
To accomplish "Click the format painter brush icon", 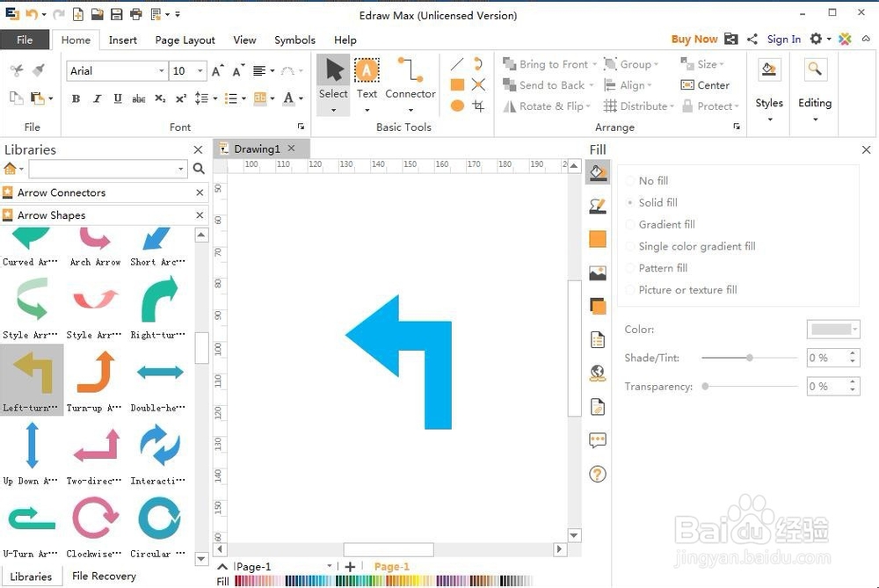I will [39, 70].
